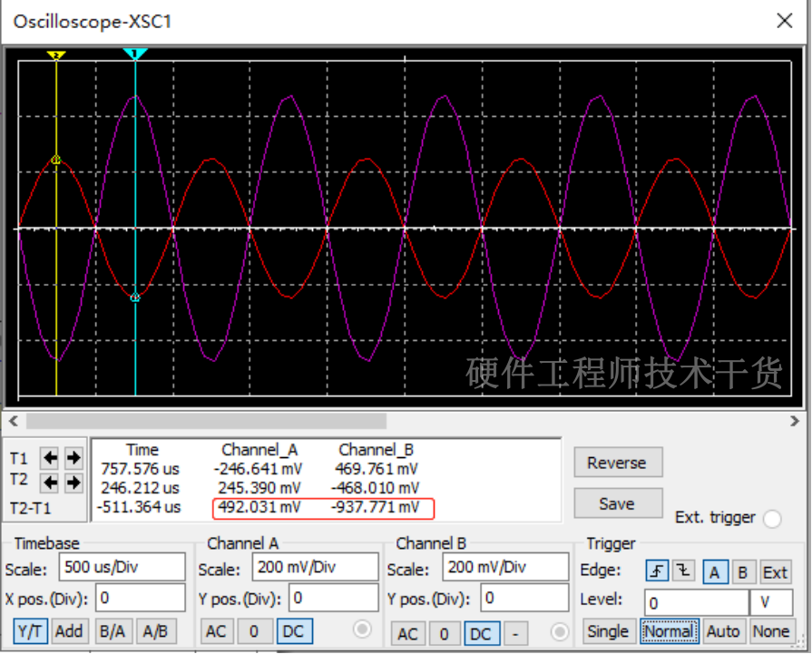812x654 pixels.
Task: Select rising edge trigger icon
Action: (x=657, y=571)
